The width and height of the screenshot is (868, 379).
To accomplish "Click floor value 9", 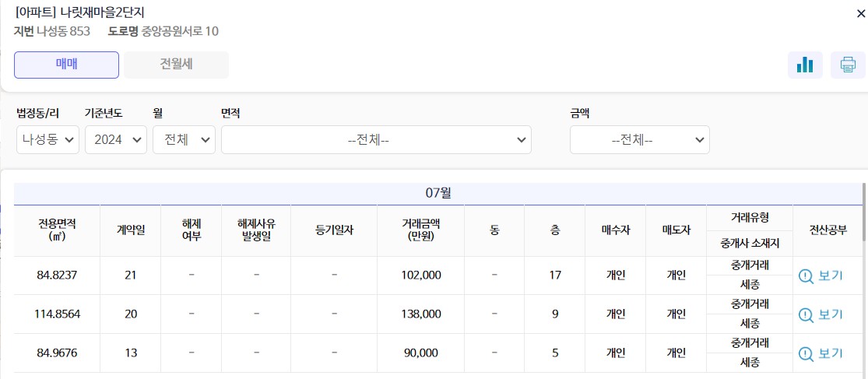I will point(555,314).
